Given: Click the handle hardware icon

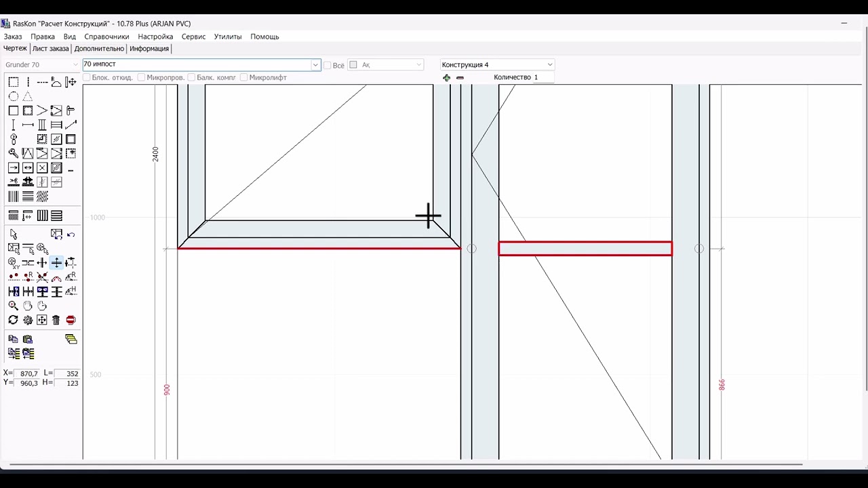Looking at the screenshot, I should [70, 110].
